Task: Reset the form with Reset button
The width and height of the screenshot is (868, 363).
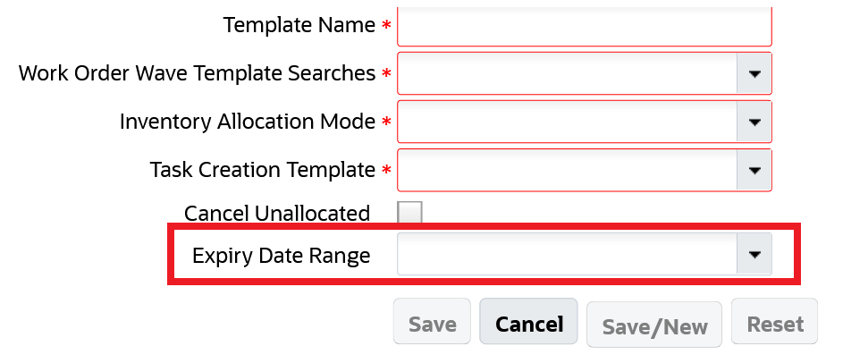Action: pos(774,324)
